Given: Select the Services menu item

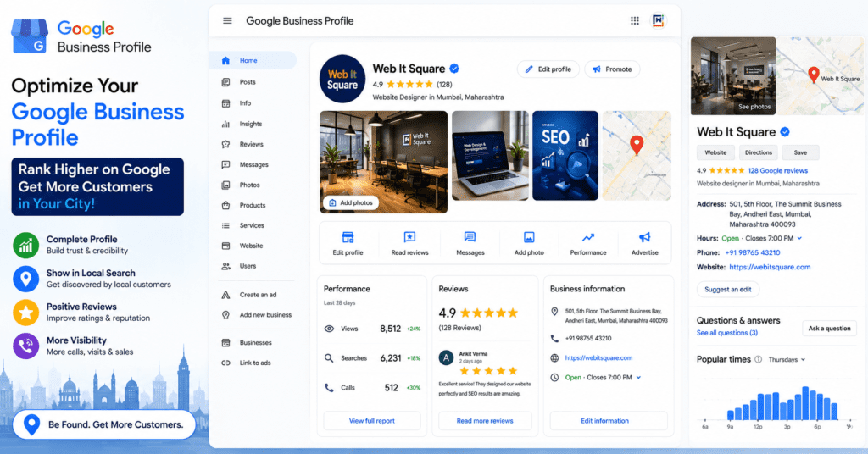Looking at the screenshot, I should 253,225.
